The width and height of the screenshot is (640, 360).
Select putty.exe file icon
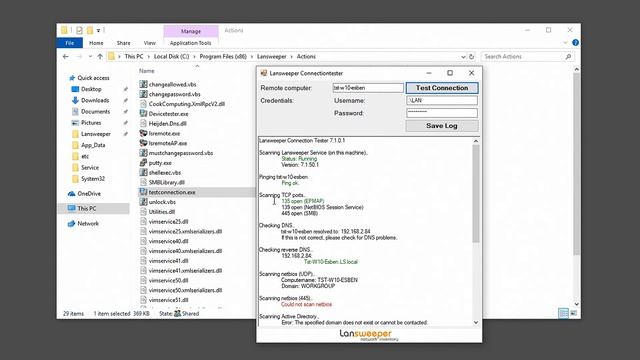143,162
